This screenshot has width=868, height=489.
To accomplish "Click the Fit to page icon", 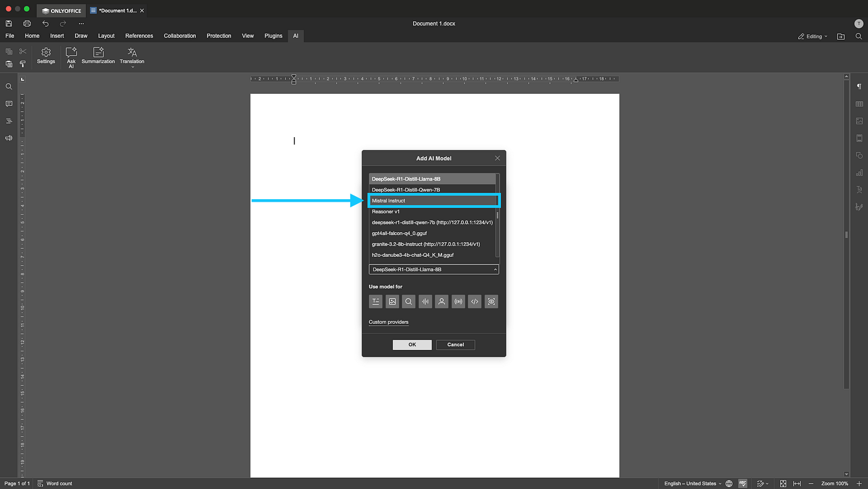I will [x=783, y=483].
